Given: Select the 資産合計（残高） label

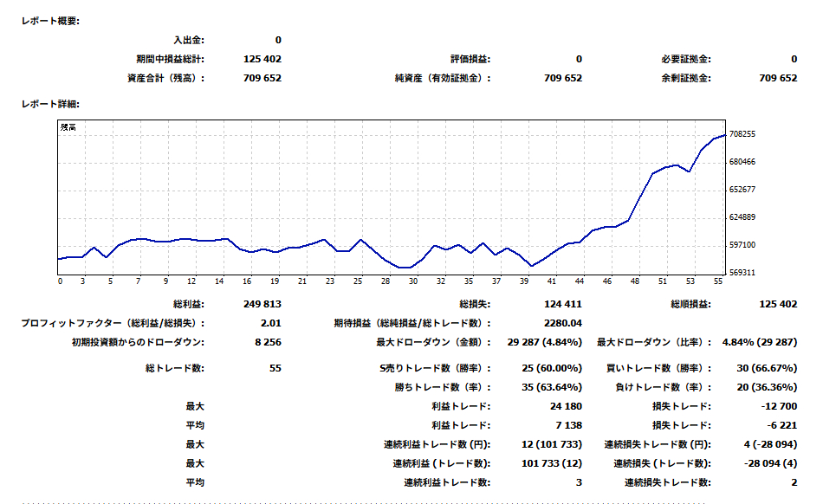Looking at the screenshot, I should [165, 78].
